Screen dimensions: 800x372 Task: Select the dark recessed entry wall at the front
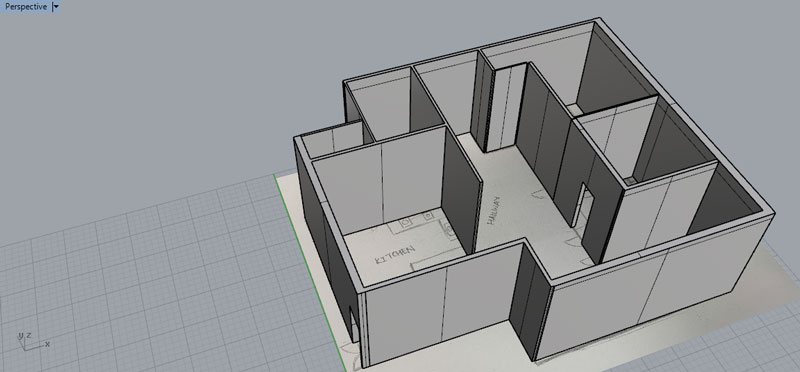531,301
